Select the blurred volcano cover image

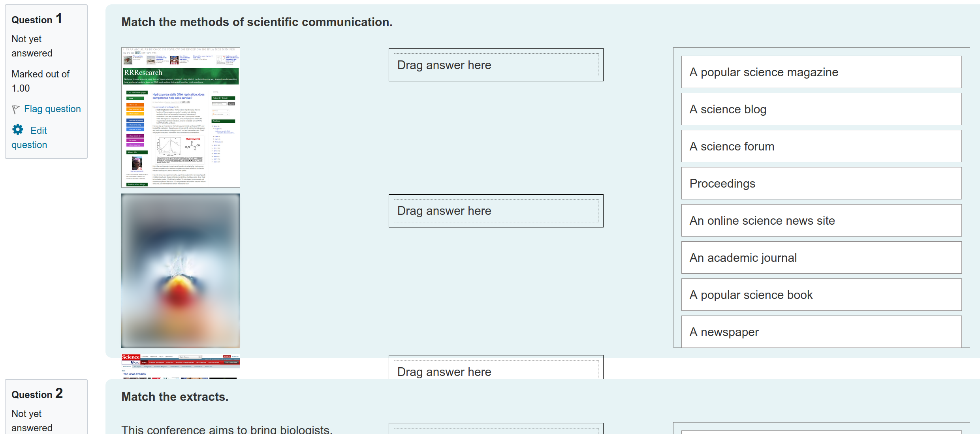[181, 271]
